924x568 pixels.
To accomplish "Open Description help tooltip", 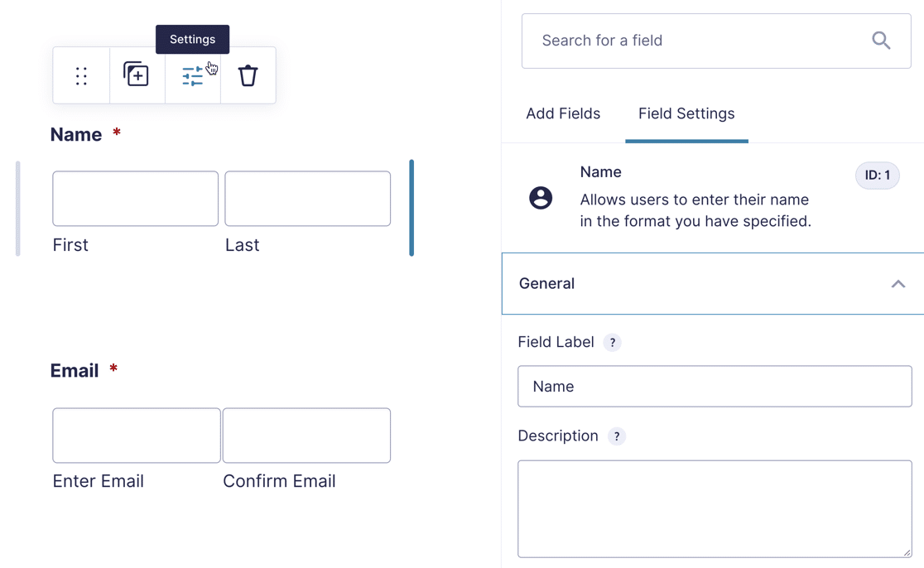I will 617,436.
